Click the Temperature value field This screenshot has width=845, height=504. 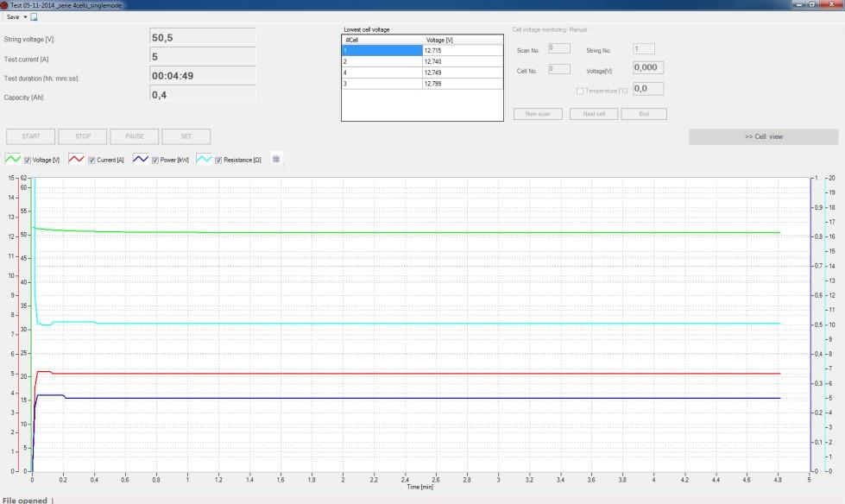pyautogui.click(x=648, y=89)
